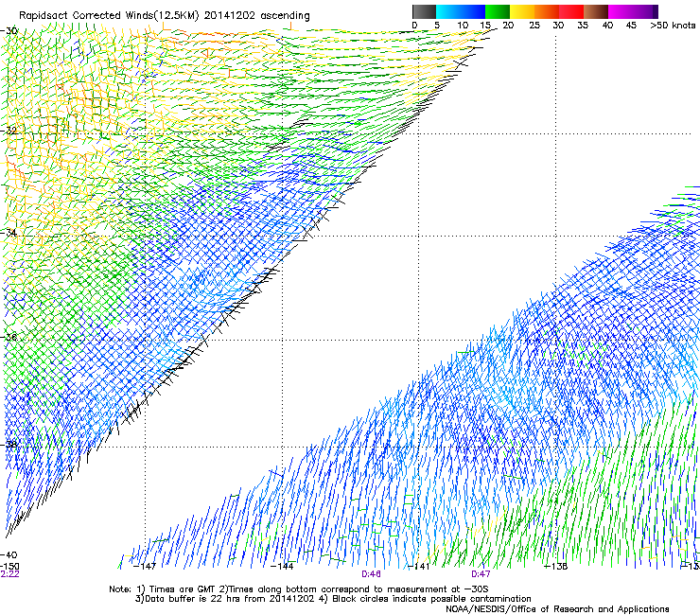This screenshot has height=615, width=700.
Task: Click the '-138' longitude axis label
Action: coord(556,567)
